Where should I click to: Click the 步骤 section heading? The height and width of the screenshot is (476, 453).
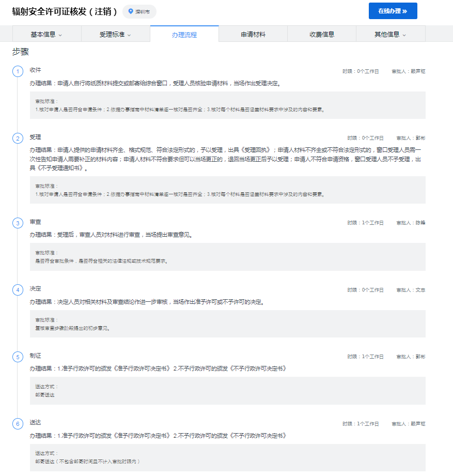[x=21, y=52]
